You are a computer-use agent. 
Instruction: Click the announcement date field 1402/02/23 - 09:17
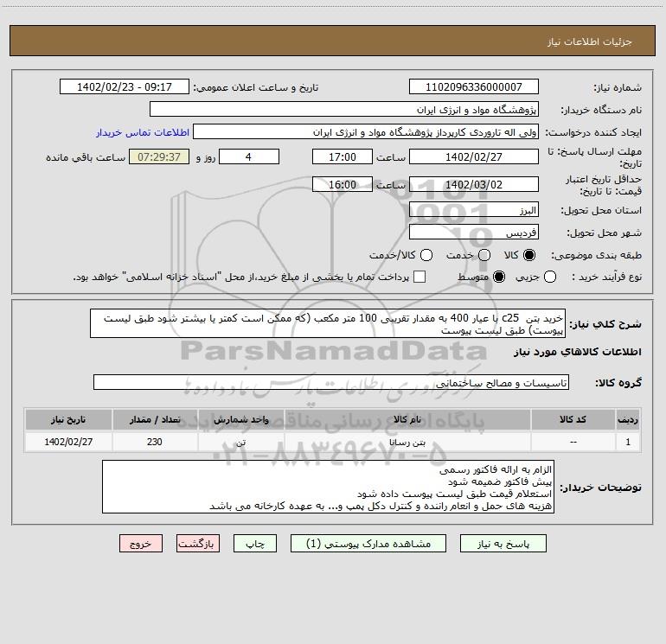pos(124,87)
